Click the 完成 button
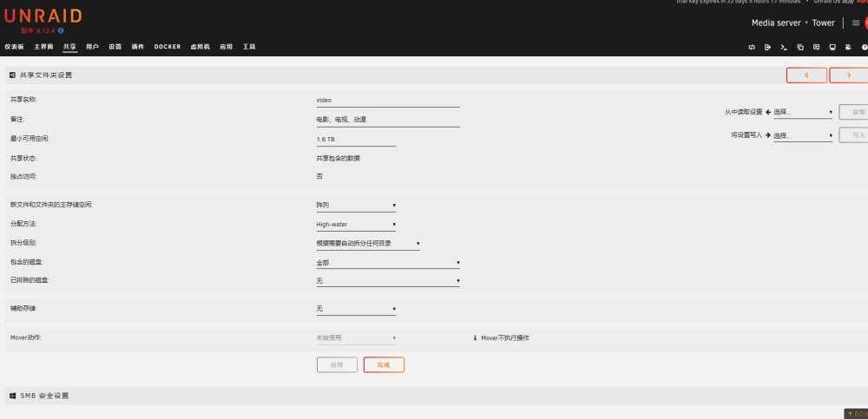Screen dimensions: 868x419 (384, 364)
